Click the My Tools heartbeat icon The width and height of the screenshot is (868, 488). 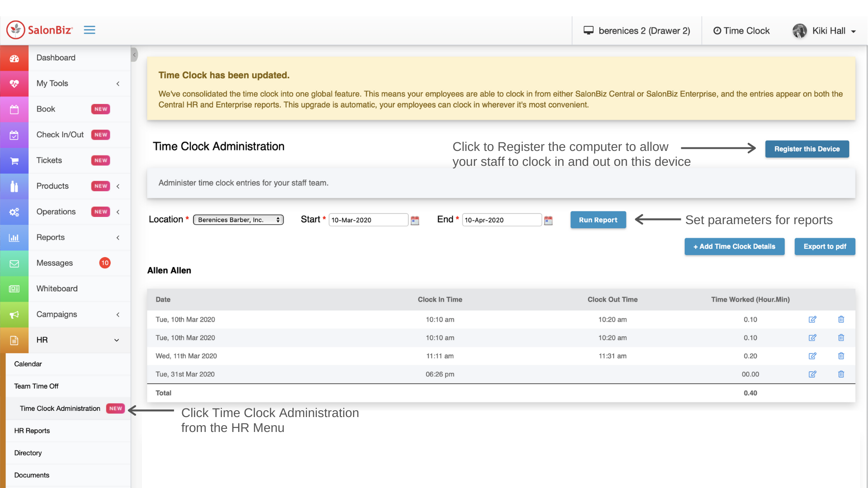[14, 84]
